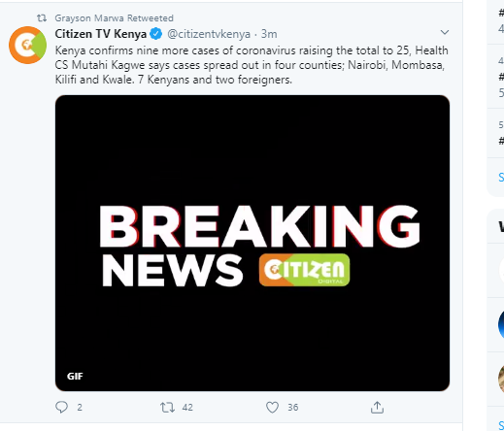
Task: Click the like count of 36
Action: [293, 407]
